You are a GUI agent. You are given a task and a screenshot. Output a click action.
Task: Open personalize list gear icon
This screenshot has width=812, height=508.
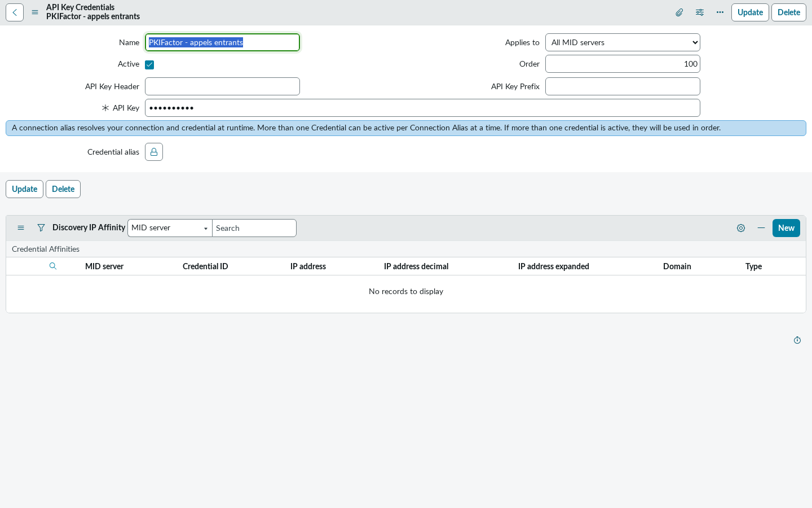[741, 228]
